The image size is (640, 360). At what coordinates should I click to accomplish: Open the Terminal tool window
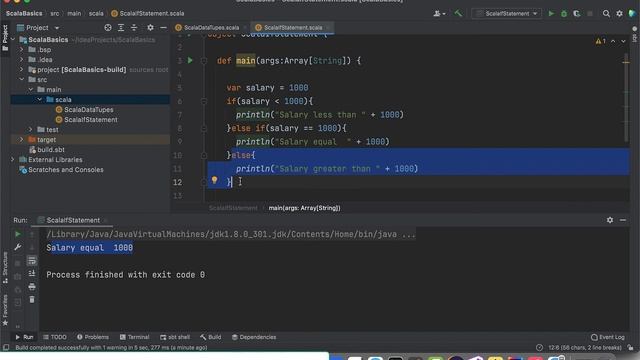click(x=134, y=337)
